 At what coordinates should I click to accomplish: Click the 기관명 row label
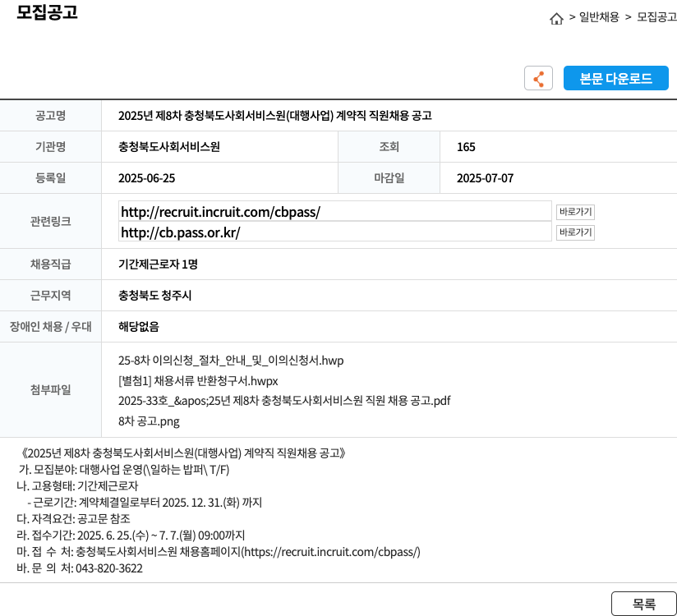[50, 147]
